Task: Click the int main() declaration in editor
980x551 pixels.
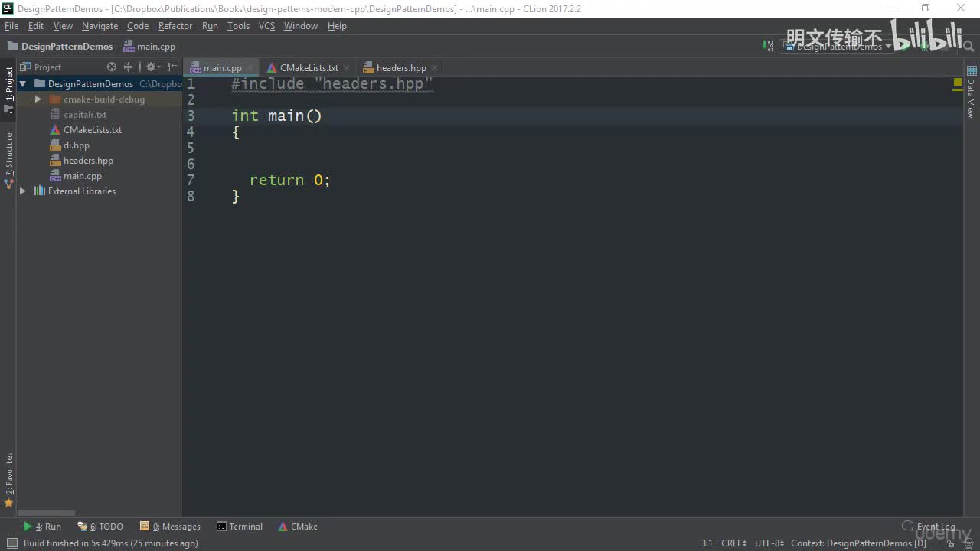Action: point(276,116)
